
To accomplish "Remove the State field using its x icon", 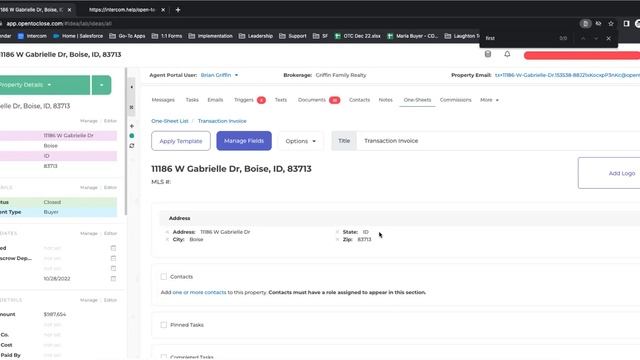I will [x=337, y=232].
